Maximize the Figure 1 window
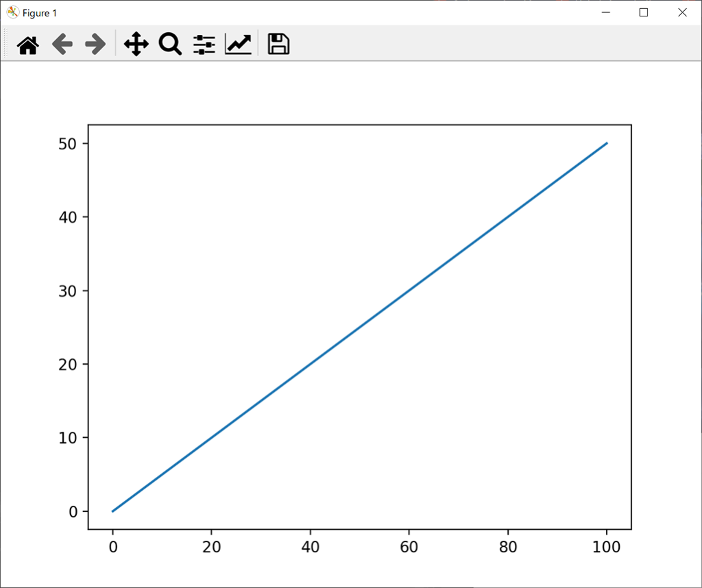The height and width of the screenshot is (588, 702). tap(644, 12)
